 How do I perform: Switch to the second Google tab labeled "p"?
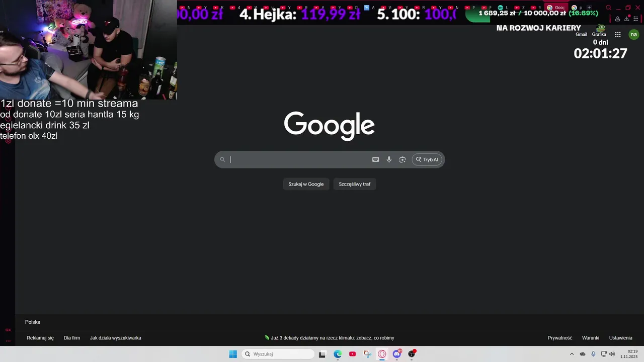(578, 8)
